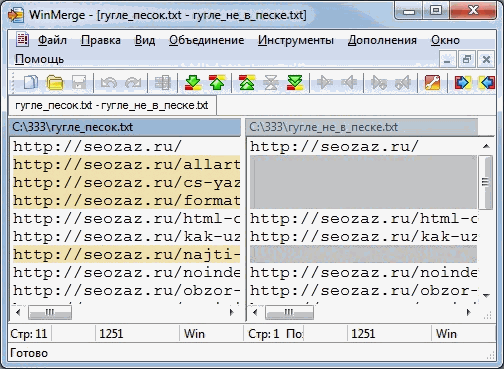Click the Open folder toolbar icon
This screenshot has height=369, width=504.
(x=55, y=82)
